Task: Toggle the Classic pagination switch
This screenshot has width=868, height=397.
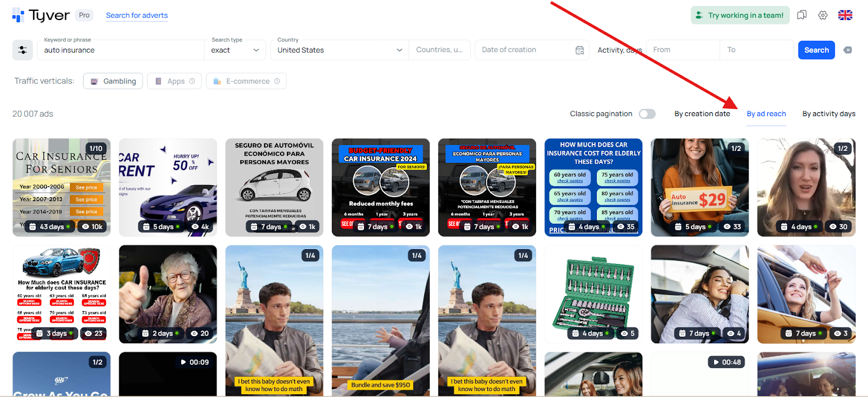Action: pyautogui.click(x=647, y=114)
